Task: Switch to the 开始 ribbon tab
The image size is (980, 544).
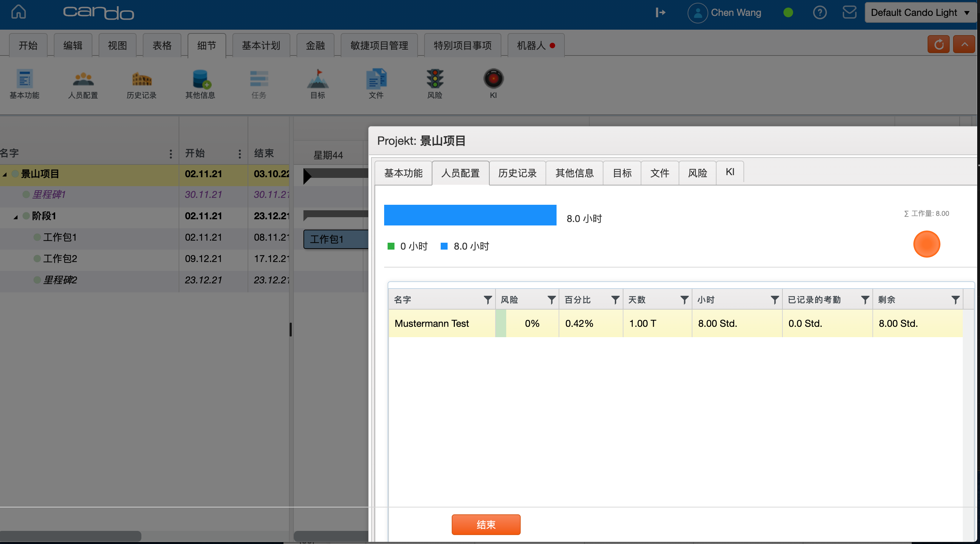Action: pyautogui.click(x=28, y=45)
